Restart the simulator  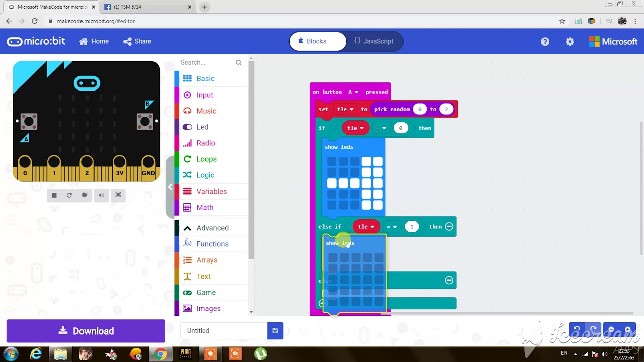click(69, 195)
